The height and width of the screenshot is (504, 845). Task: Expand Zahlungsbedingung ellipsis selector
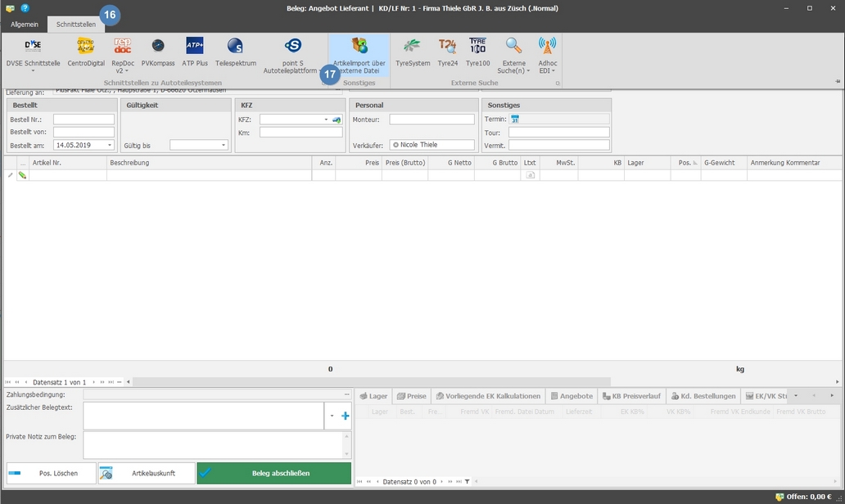347,394
